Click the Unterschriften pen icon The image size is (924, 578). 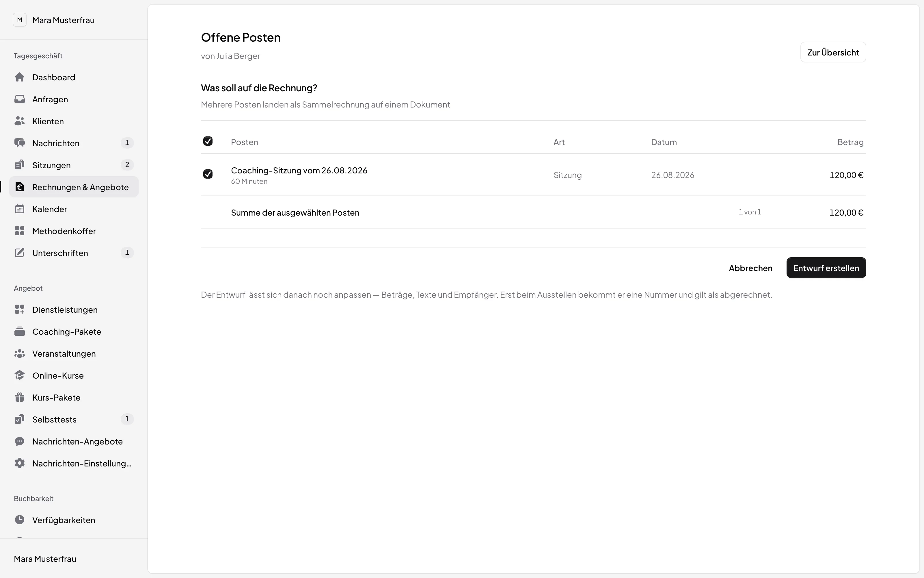coord(19,253)
